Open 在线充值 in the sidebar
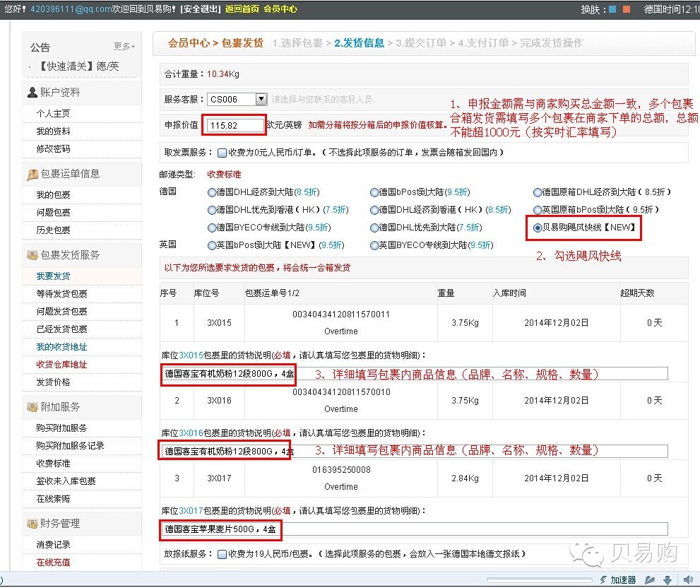700x588 pixels. tap(53, 562)
